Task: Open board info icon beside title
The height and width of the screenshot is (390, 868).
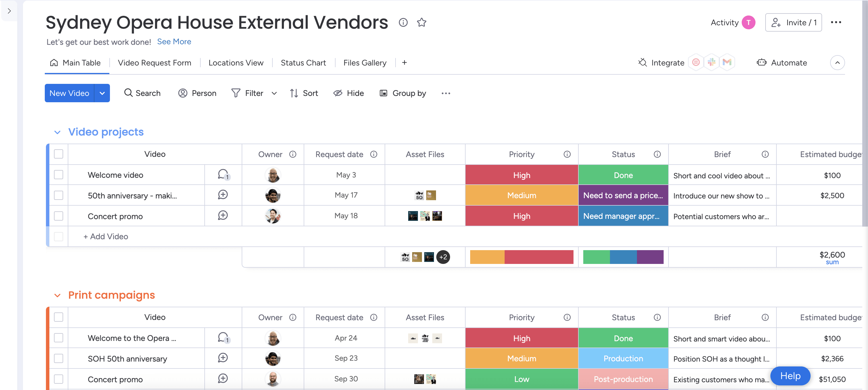Action: click(x=403, y=23)
